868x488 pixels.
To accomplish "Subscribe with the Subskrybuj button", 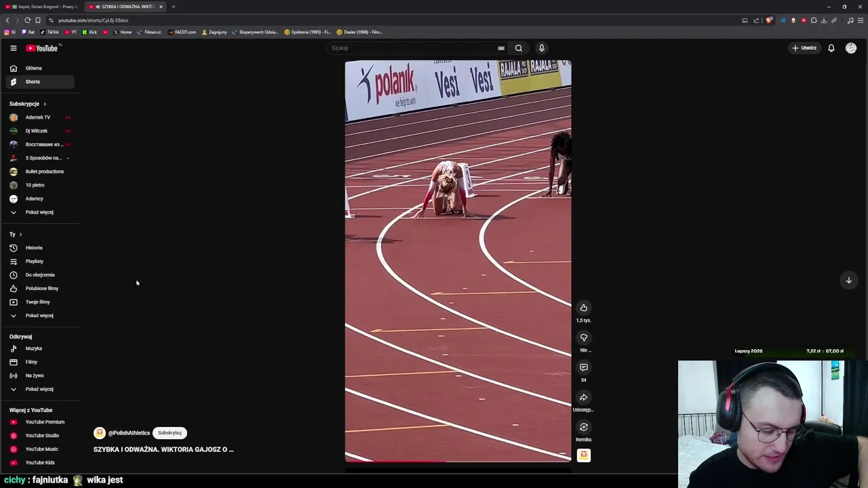I will 170,433.
